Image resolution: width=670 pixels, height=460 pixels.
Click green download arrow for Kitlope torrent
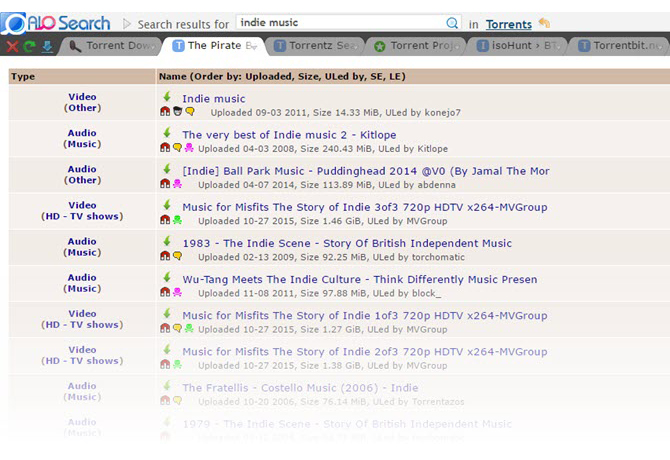point(167,132)
